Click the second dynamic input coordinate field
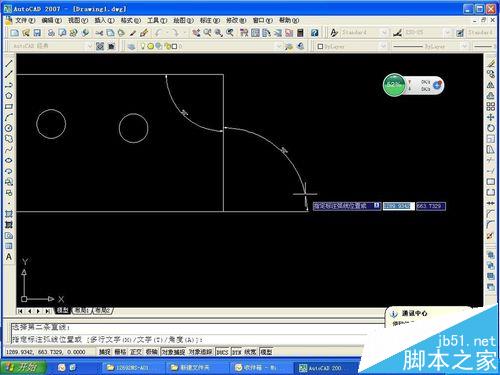The height and width of the screenshot is (375, 500). pyautogui.click(x=431, y=206)
